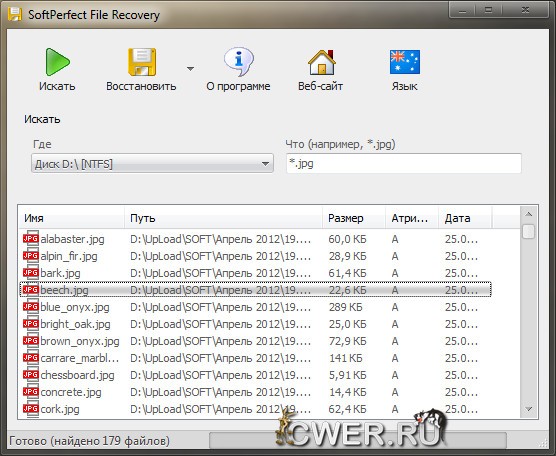Click the 5,91 КБ size cell
The height and width of the screenshot is (456, 556).
tap(347, 376)
